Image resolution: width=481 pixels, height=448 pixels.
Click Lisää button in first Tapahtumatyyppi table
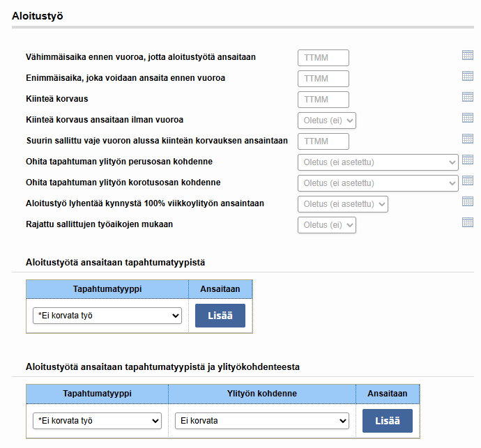220,316
